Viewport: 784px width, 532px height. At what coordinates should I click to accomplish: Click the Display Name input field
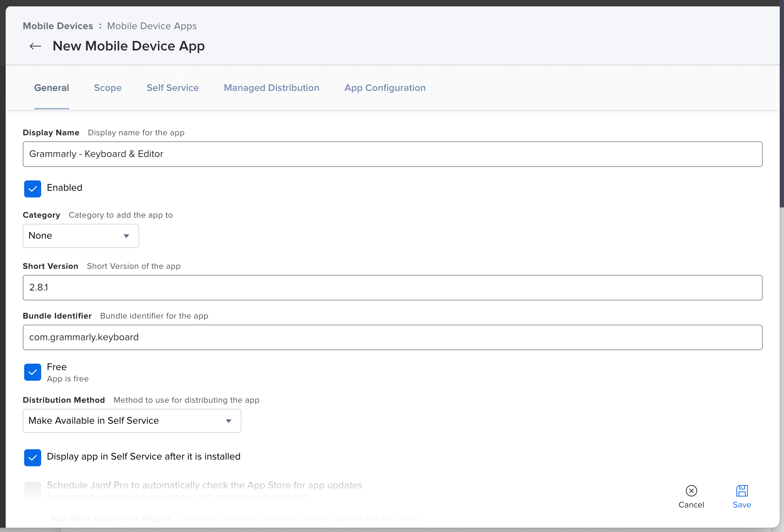[x=393, y=154]
